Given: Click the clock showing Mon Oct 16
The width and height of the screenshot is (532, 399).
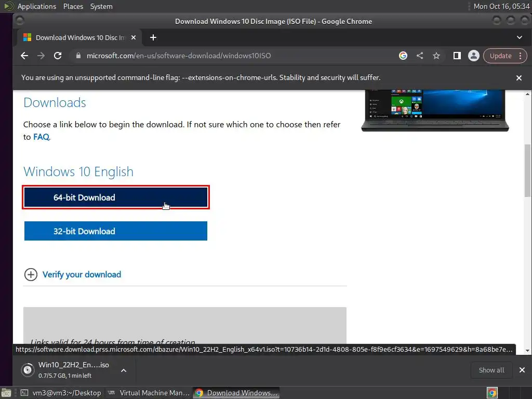Looking at the screenshot, I should pos(501,6).
